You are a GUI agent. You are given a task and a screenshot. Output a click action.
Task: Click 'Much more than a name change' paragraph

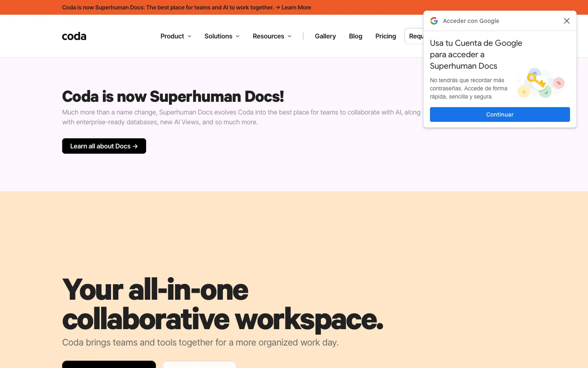(241, 117)
